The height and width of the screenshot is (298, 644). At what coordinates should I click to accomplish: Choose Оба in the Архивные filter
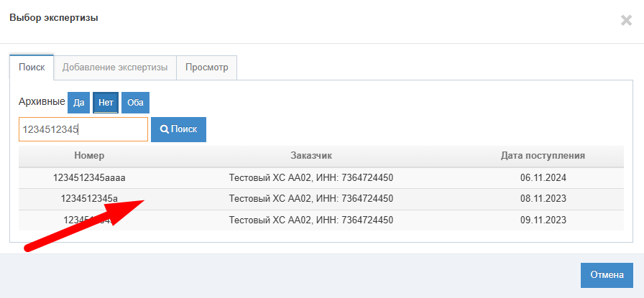pyautogui.click(x=135, y=103)
